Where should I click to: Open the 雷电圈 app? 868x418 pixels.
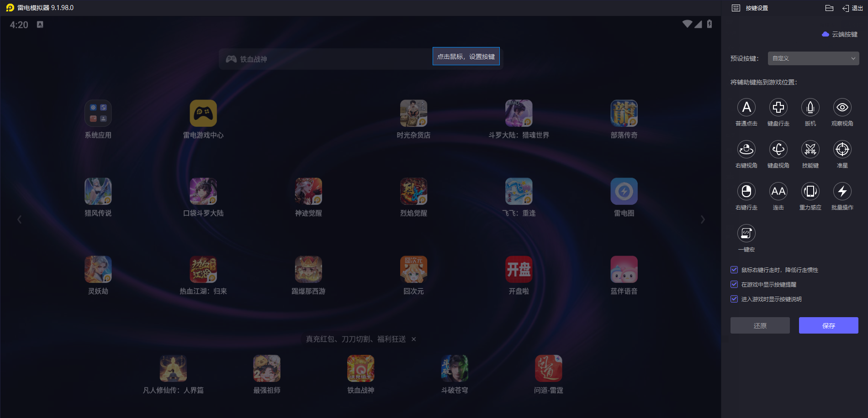coord(624,191)
